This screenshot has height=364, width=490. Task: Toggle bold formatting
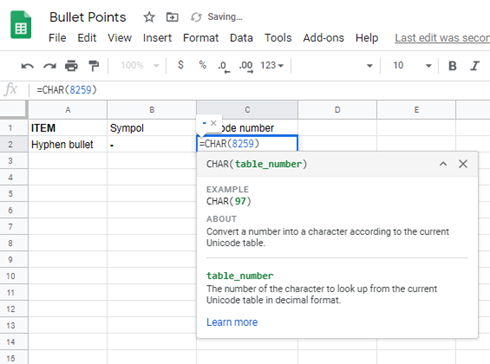point(452,66)
